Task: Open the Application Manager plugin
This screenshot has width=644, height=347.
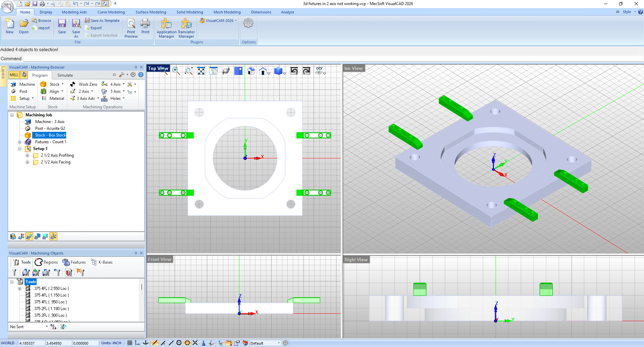Action: click(x=166, y=28)
